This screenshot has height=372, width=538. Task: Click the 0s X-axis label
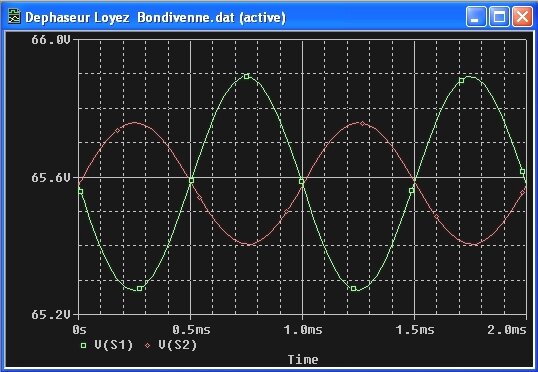[79, 330]
